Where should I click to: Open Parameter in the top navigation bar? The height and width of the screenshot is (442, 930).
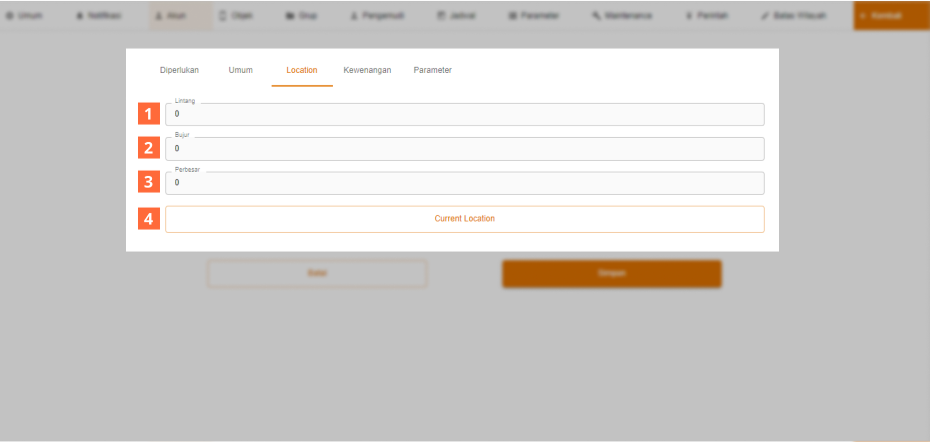(534, 16)
